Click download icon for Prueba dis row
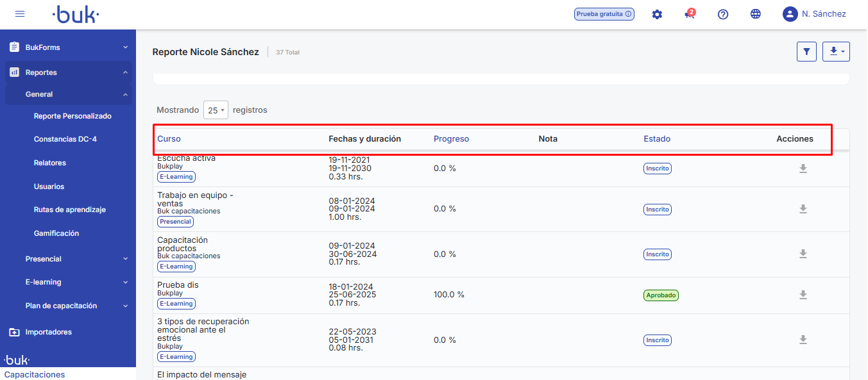The image size is (868, 380). coord(803,295)
